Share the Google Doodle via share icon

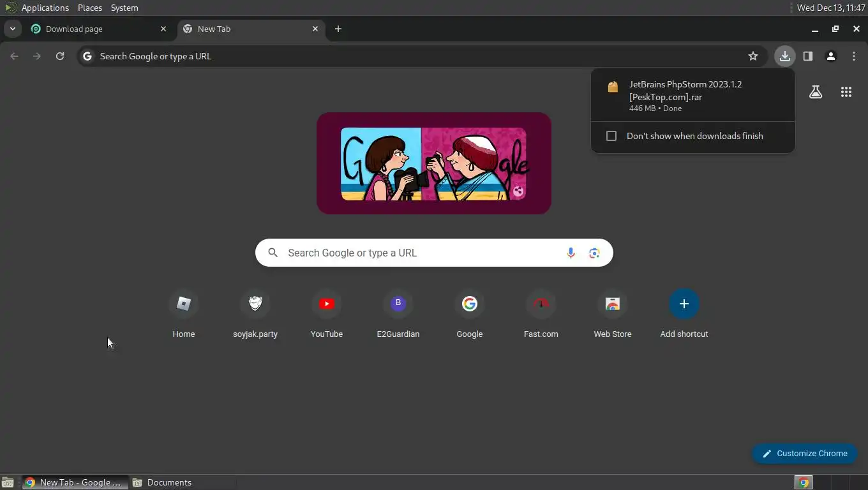point(518,191)
